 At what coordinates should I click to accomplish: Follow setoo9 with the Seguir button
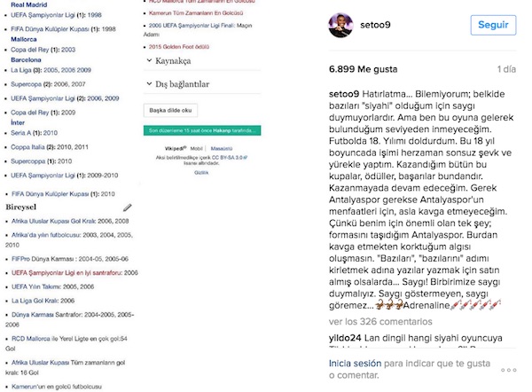pos(492,25)
